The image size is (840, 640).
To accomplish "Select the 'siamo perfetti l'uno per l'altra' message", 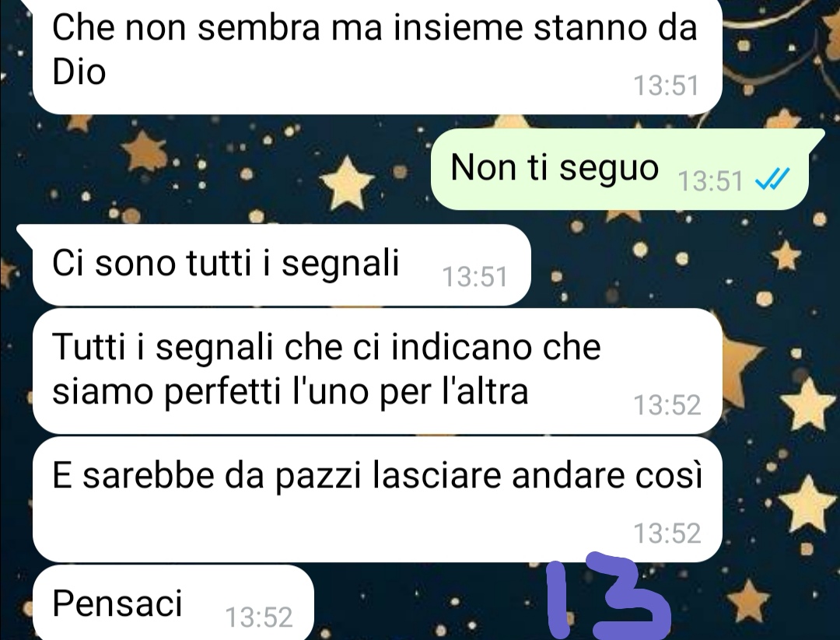I will [x=377, y=371].
